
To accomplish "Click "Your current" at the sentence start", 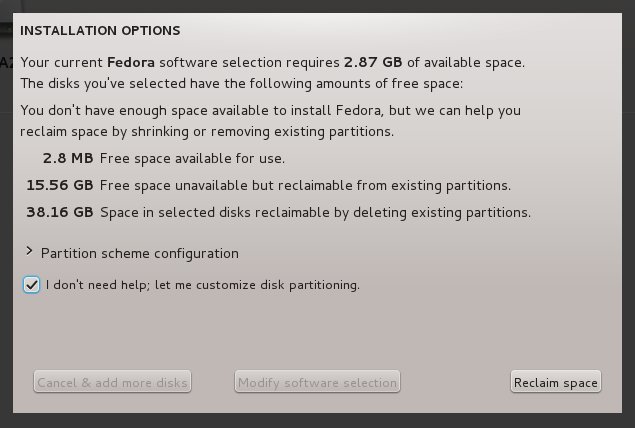I will [56, 62].
